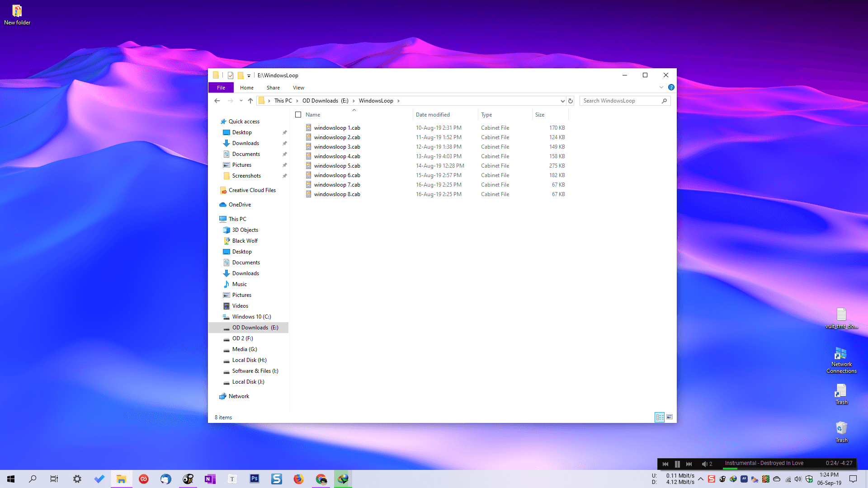
Task: Select the Details view layout button
Action: pyautogui.click(x=660, y=417)
